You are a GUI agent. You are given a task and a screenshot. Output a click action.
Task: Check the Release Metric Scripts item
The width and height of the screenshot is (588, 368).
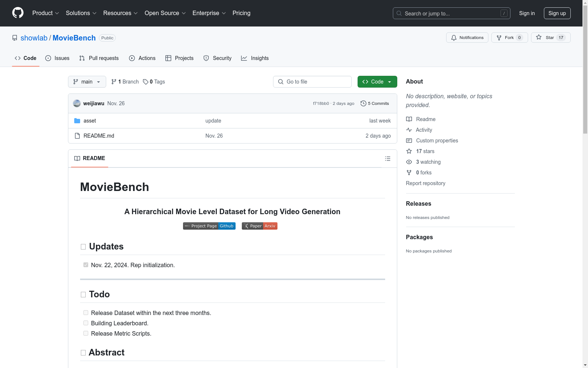point(86,333)
